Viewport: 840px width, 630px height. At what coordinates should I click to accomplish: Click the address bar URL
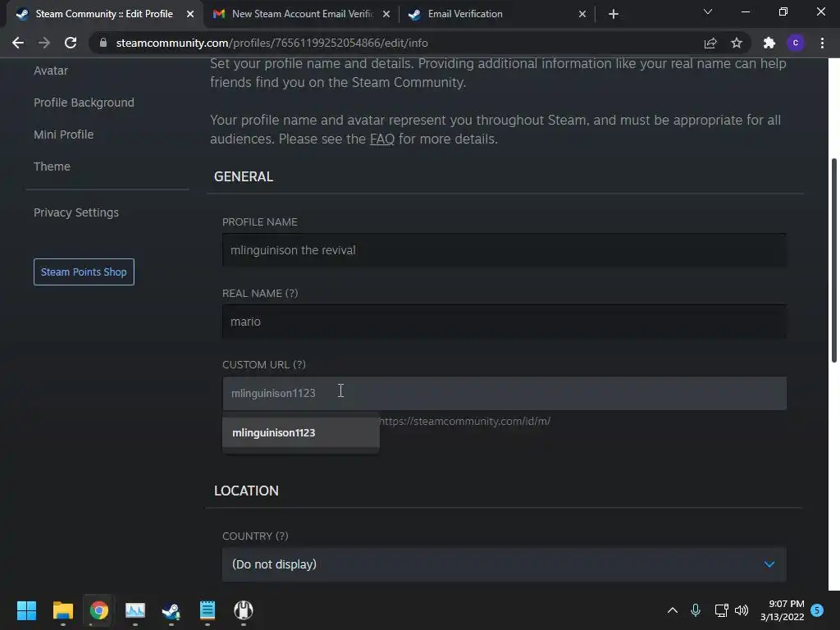tap(272, 43)
